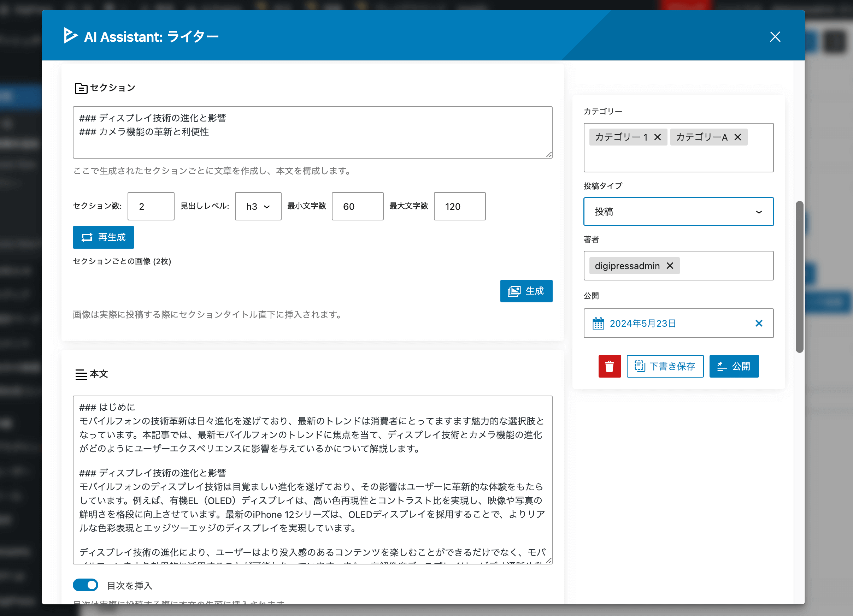Remove the digipressadmin author tag

click(x=670, y=266)
